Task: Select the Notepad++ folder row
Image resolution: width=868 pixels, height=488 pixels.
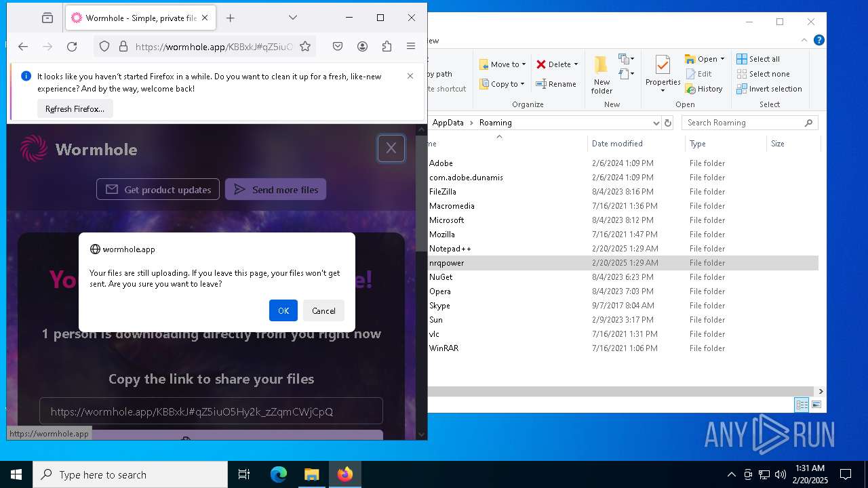Action: click(623, 249)
